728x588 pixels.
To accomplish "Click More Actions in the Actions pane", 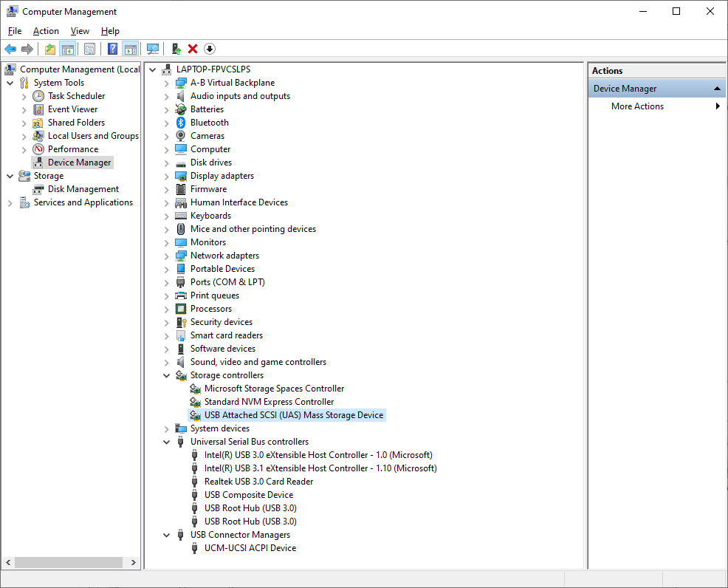I will (637, 106).
